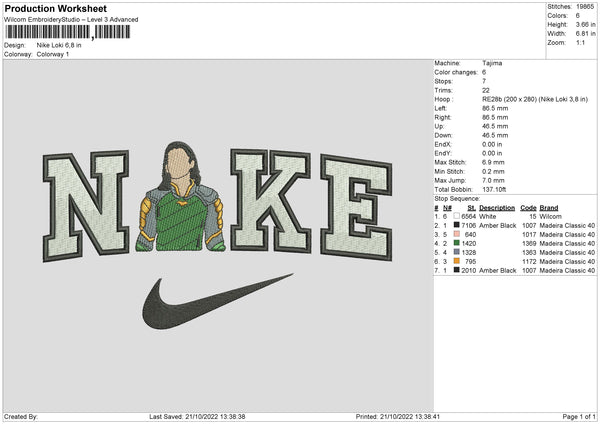Viewport: 600px width, 424px height.
Task: Click the Stop Sequence label
Action: [456, 199]
